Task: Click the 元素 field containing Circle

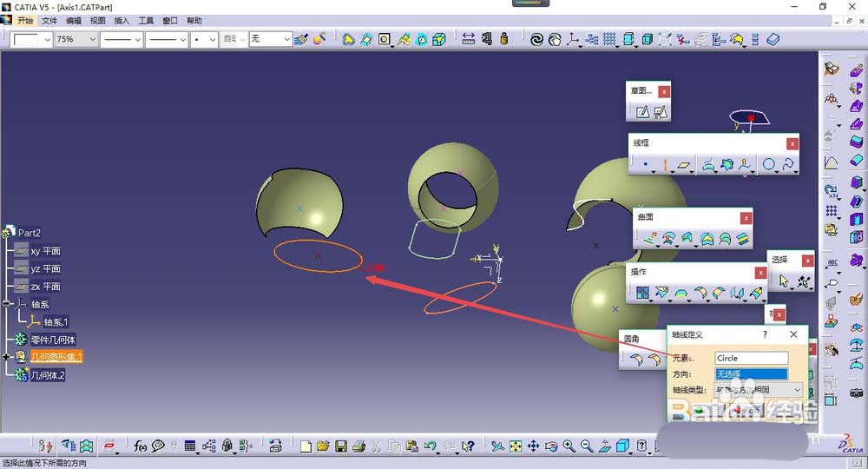Action: point(751,358)
